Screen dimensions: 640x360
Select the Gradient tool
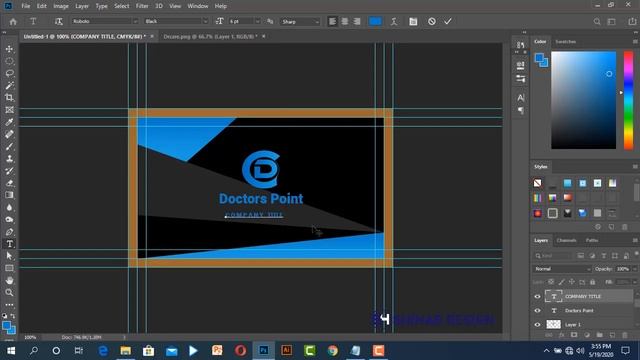tap(9, 195)
